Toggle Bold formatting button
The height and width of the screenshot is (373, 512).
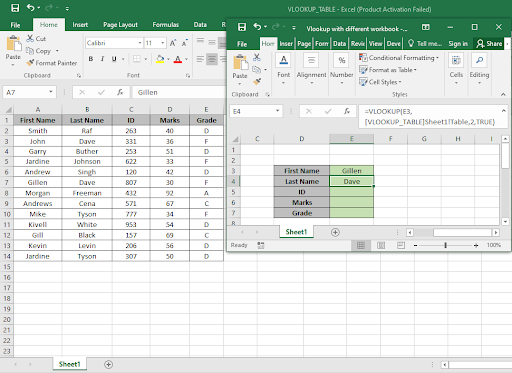[91, 59]
